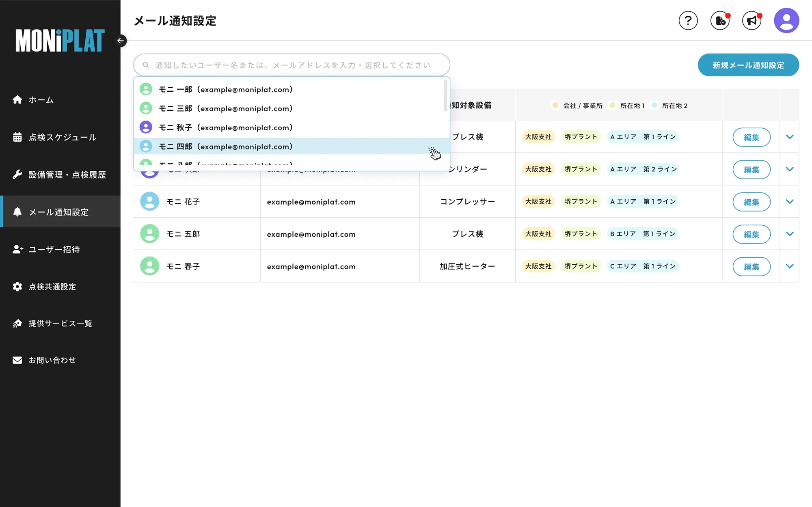812x507 pixels.
Task: Open the profile avatar in the top corner
Action: [x=786, y=20]
